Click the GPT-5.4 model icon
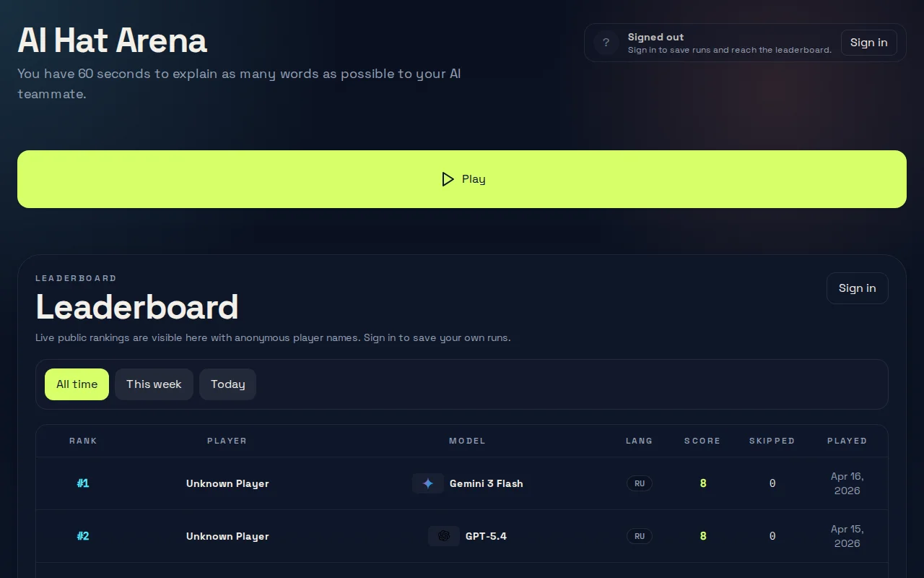 click(x=444, y=536)
